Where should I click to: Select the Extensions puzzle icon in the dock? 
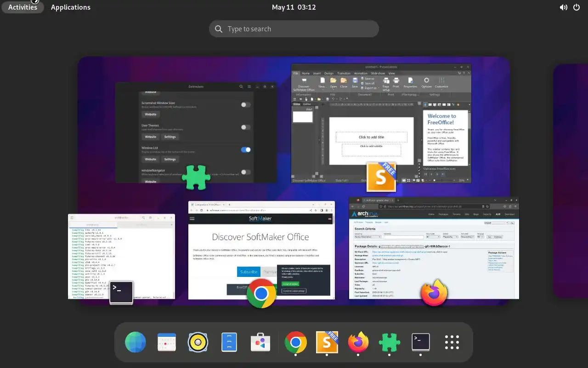tap(390, 342)
